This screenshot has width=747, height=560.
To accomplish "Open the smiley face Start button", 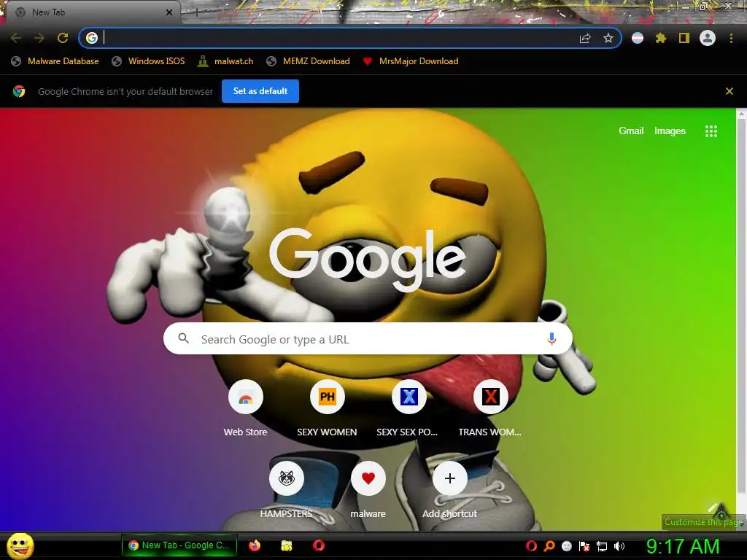I will click(20, 545).
